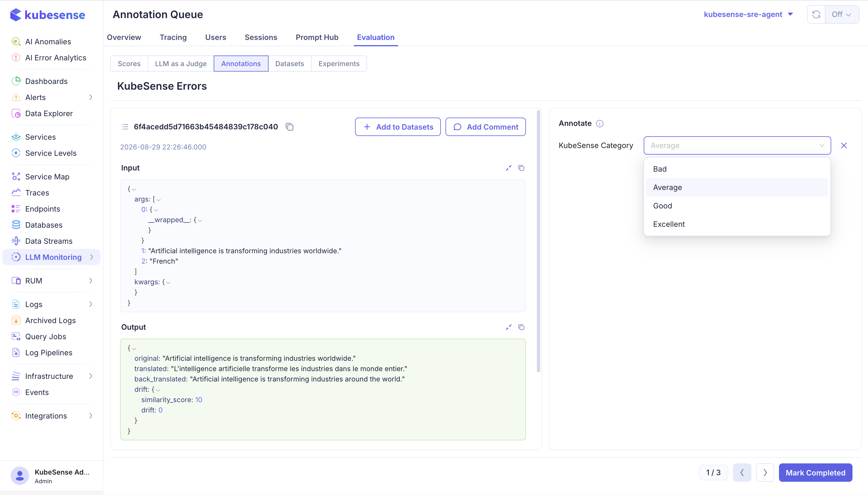The image size is (868, 495).
Task: Show Annotate info tooltip icon
Action: pos(600,124)
